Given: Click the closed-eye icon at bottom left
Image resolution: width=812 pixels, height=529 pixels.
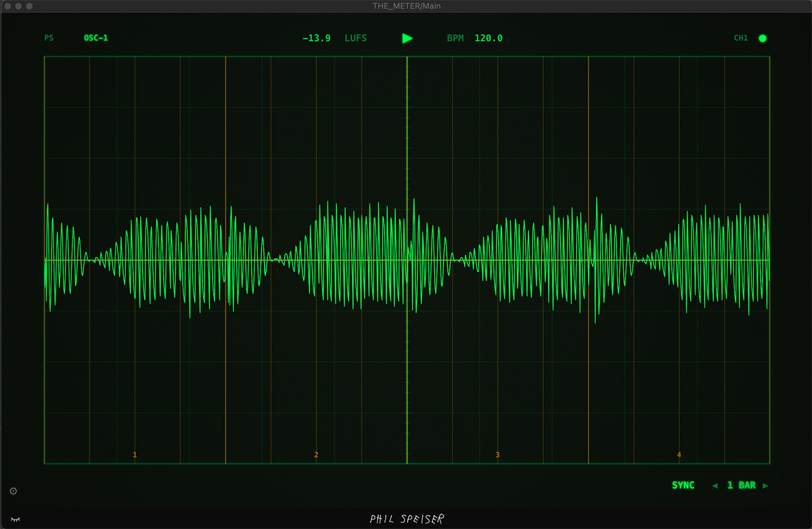Looking at the screenshot, I should point(15,519).
